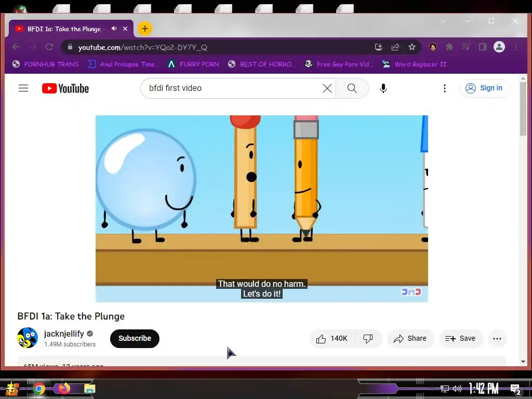Open the notification center icon
This screenshot has height=399, width=532.
(x=515, y=389)
